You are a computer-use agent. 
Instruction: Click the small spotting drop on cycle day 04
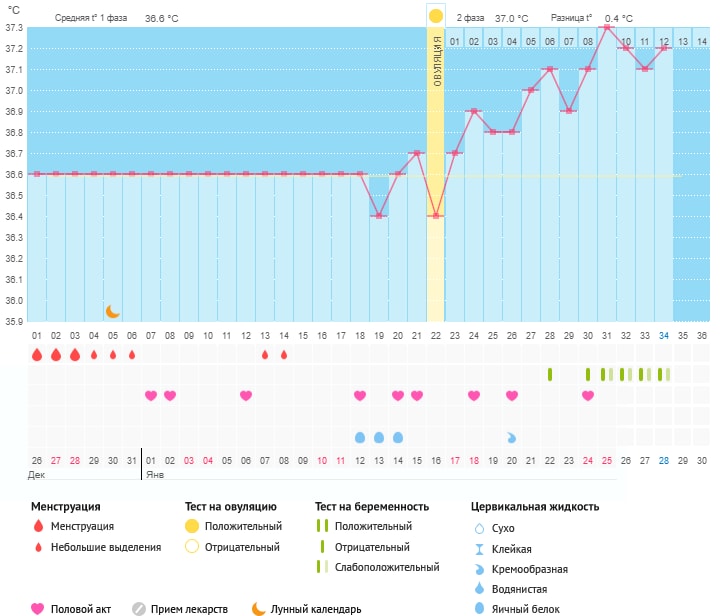click(94, 355)
